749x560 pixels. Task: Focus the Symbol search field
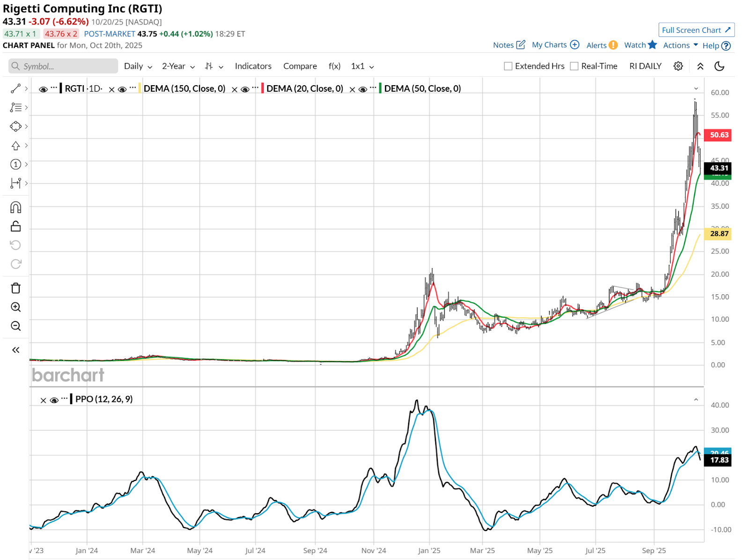(x=63, y=66)
